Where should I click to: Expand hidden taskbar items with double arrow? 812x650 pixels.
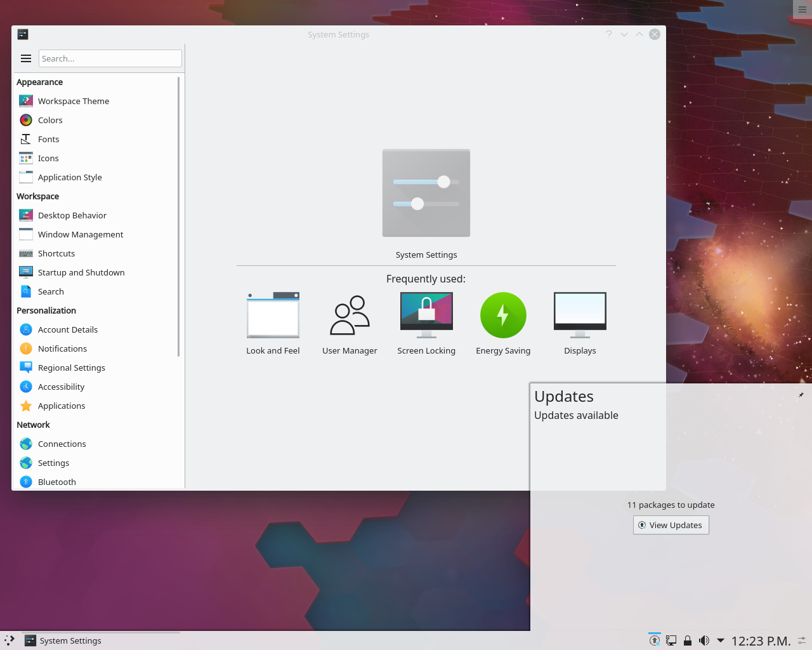point(8,640)
